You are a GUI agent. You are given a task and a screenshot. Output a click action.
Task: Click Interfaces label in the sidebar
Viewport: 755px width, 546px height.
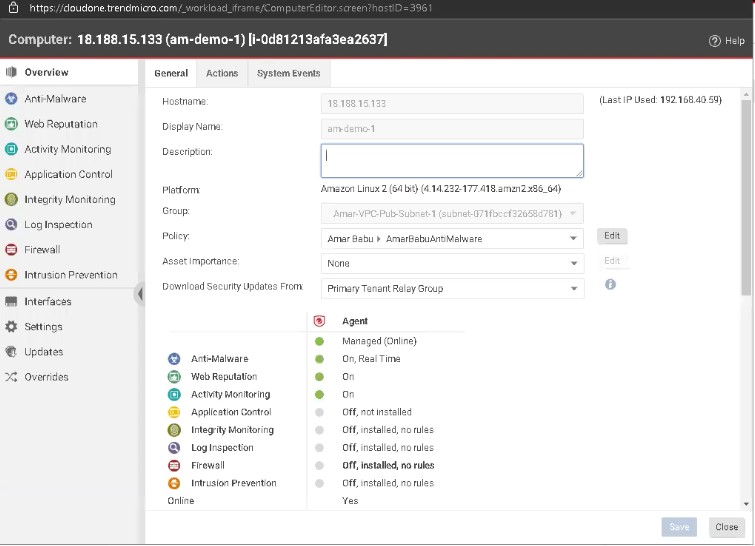(48, 301)
